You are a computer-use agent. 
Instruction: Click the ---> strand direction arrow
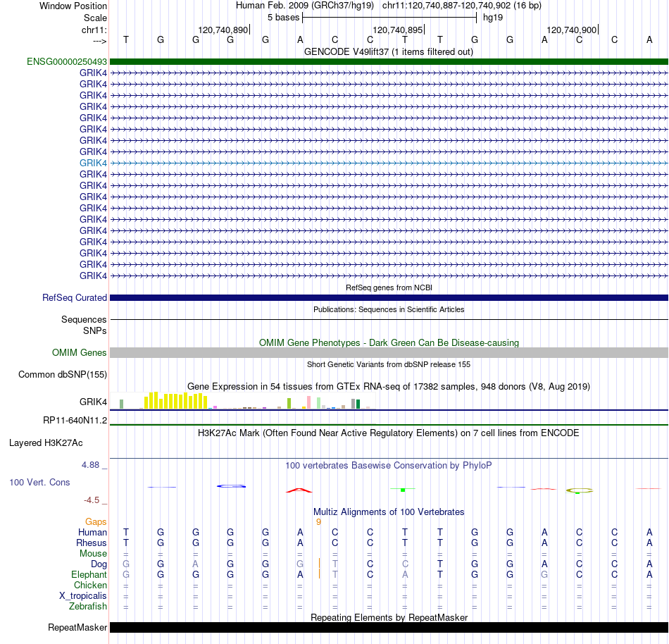pyautogui.click(x=100, y=41)
